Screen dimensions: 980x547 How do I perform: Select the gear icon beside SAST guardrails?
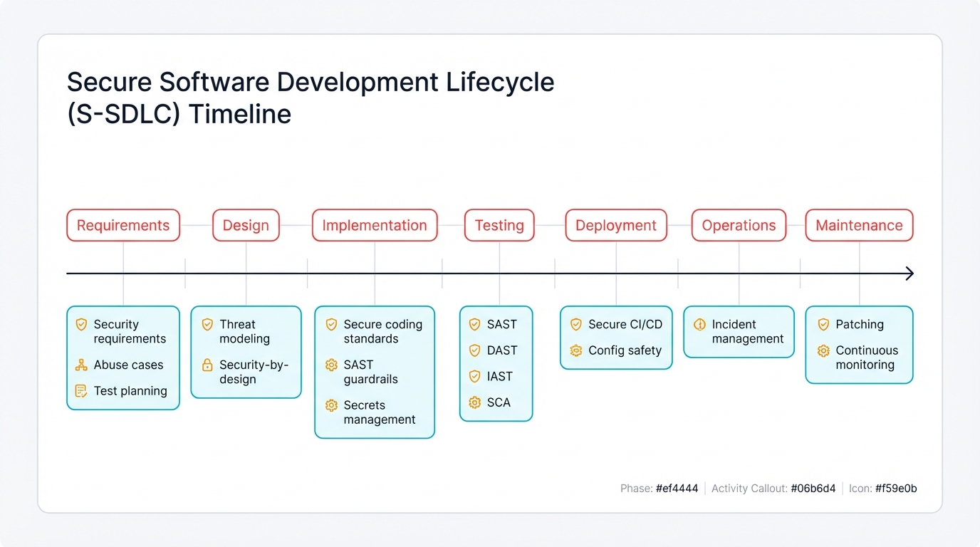pyautogui.click(x=331, y=365)
